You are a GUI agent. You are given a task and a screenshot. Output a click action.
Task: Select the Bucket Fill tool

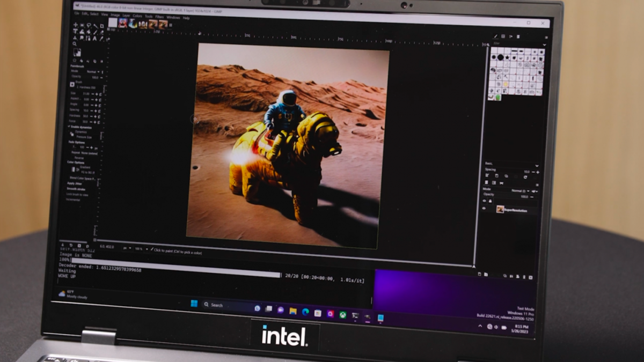[x=89, y=32]
